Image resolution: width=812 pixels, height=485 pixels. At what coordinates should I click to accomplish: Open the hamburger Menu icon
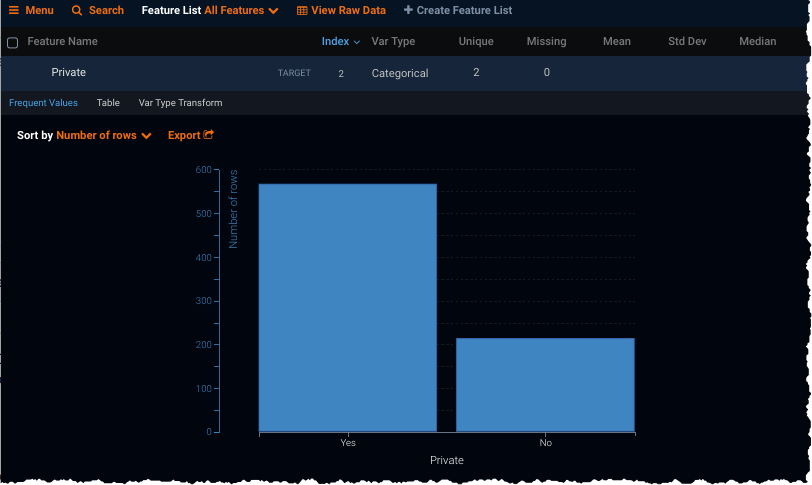tap(14, 10)
